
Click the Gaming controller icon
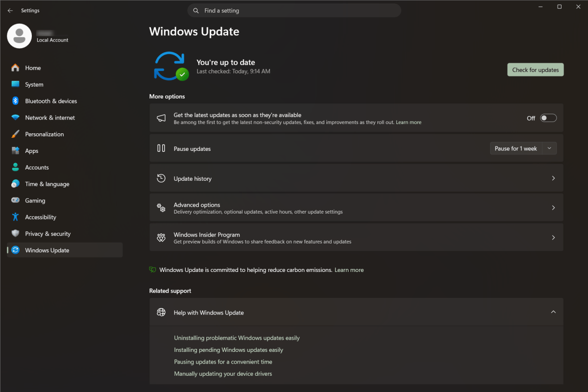click(x=15, y=200)
